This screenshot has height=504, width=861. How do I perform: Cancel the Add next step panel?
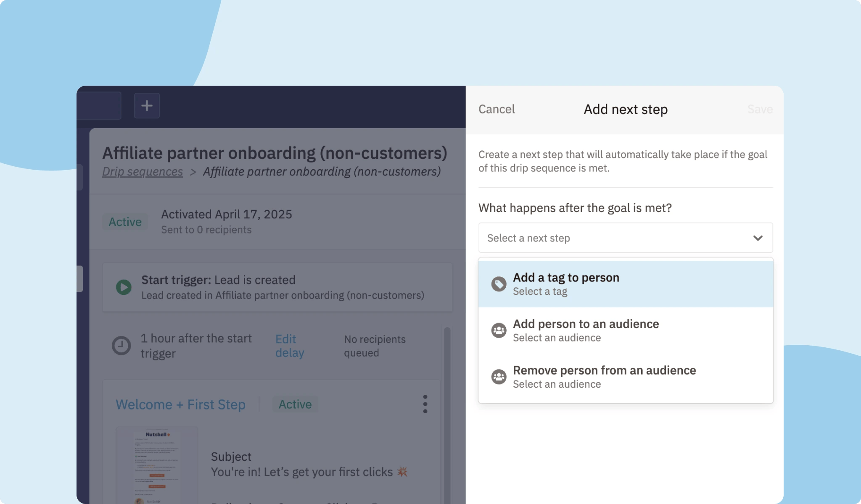point(497,109)
